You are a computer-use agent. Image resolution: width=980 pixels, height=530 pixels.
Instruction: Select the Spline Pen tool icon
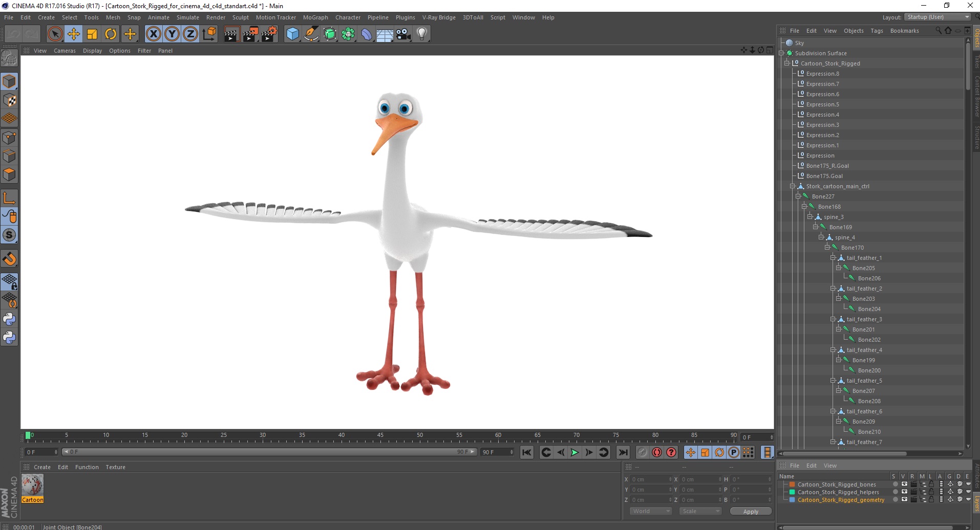(311, 34)
